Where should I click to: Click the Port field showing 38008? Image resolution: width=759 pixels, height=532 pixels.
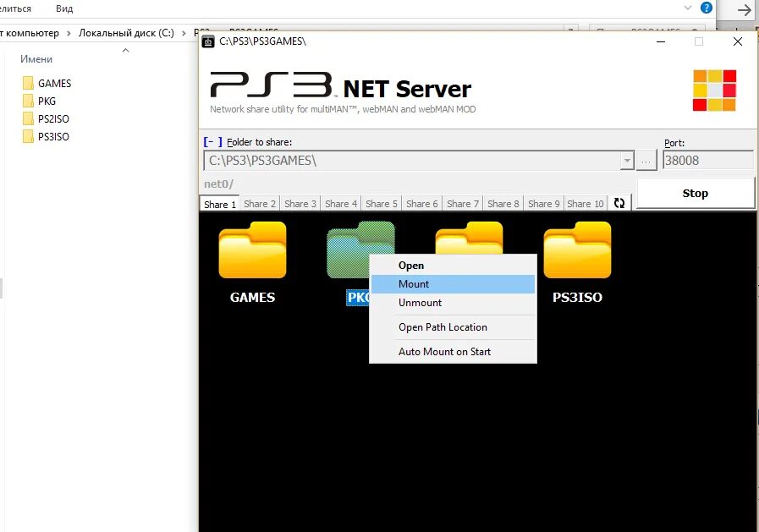pos(707,160)
